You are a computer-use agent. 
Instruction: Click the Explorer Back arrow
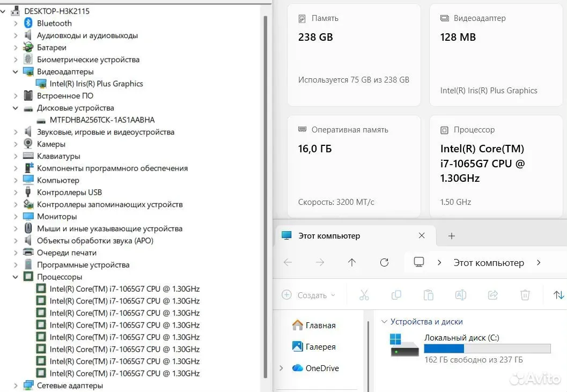[288, 263]
